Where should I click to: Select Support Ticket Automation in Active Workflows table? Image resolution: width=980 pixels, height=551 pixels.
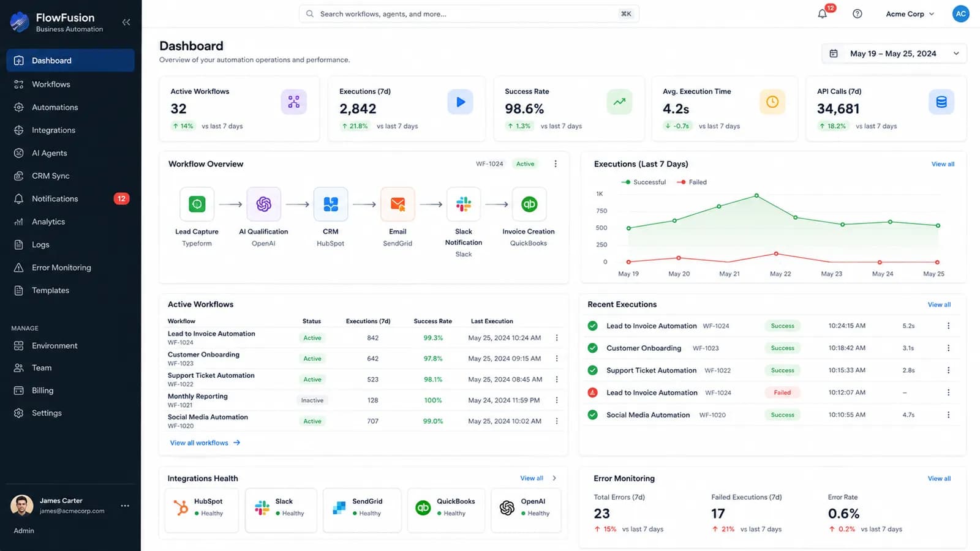coord(211,375)
